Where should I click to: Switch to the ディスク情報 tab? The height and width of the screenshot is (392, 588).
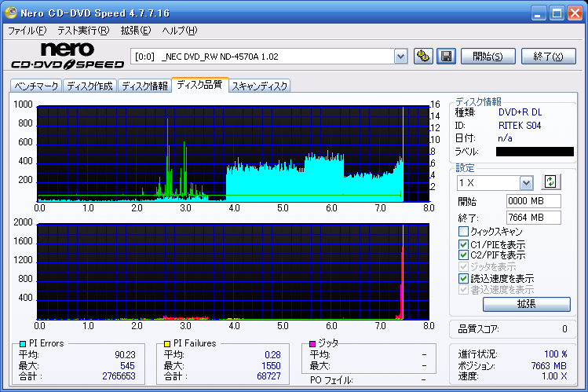[144, 86]
